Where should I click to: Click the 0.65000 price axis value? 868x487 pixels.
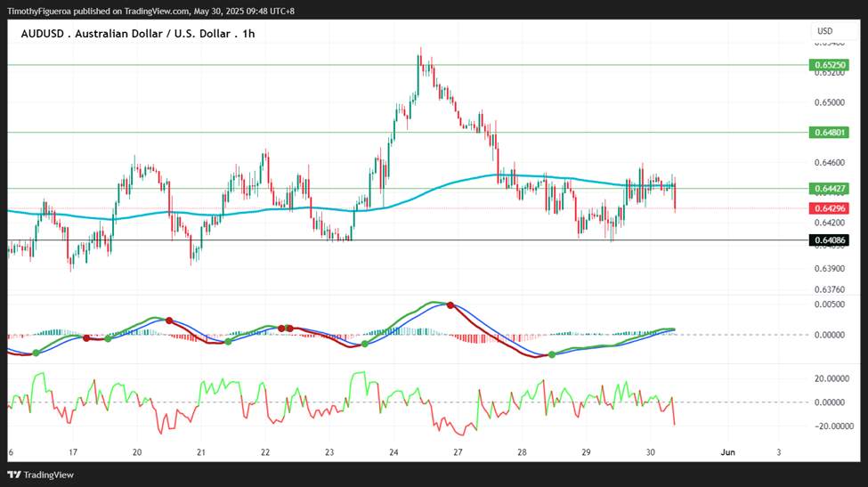[829, 102]
